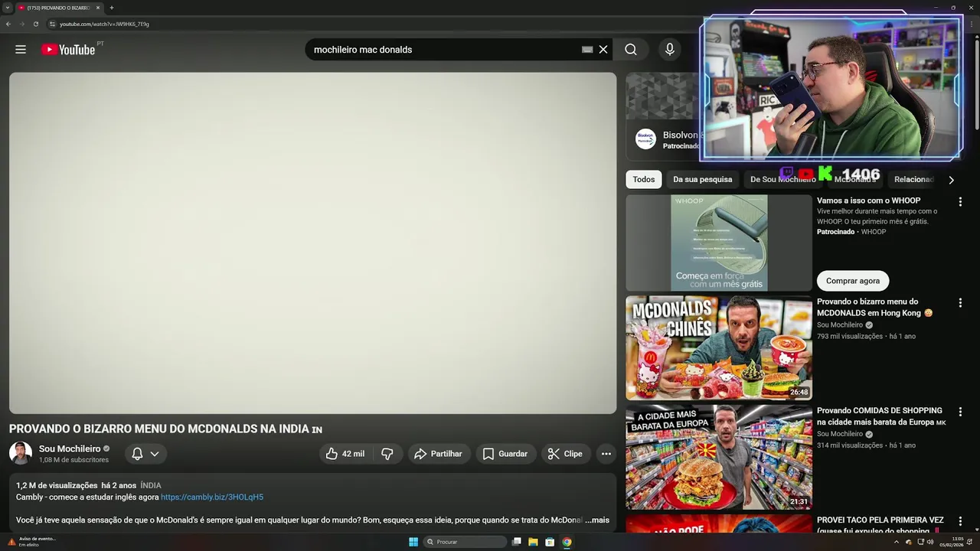This screenshot has height=551, width=980.
Task: Open Sou Mochileiro channel name below title
Action: click(70, 449)
